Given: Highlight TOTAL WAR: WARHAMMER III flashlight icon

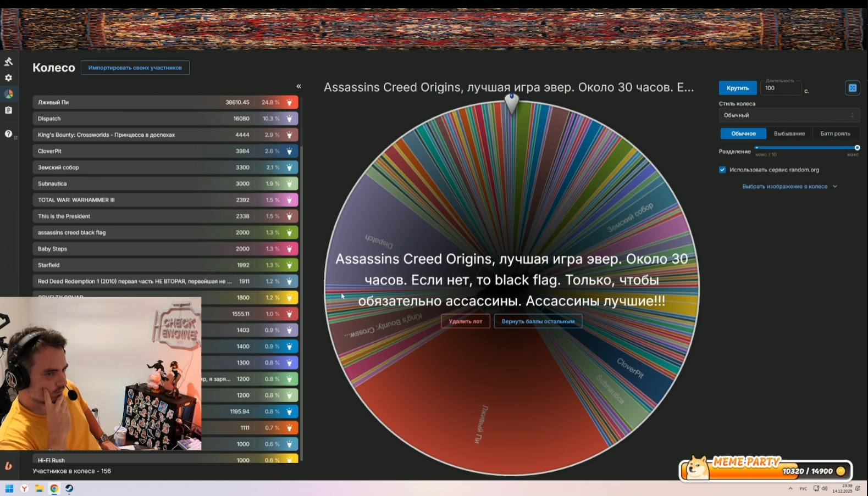Looking at the screenshot, I should (290, 200).
